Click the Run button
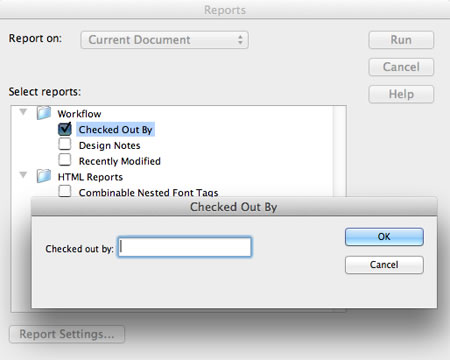This screenshot has height=360, width=450. (401, 40)
